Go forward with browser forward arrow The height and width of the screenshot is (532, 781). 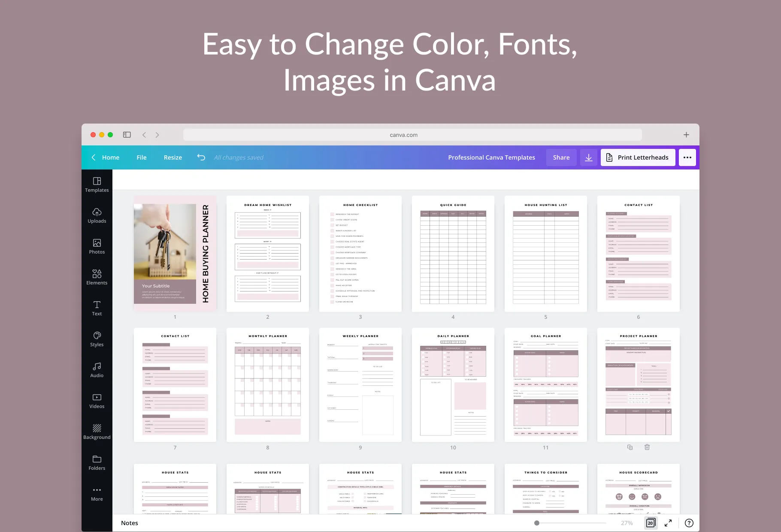[x=157, y=135]
